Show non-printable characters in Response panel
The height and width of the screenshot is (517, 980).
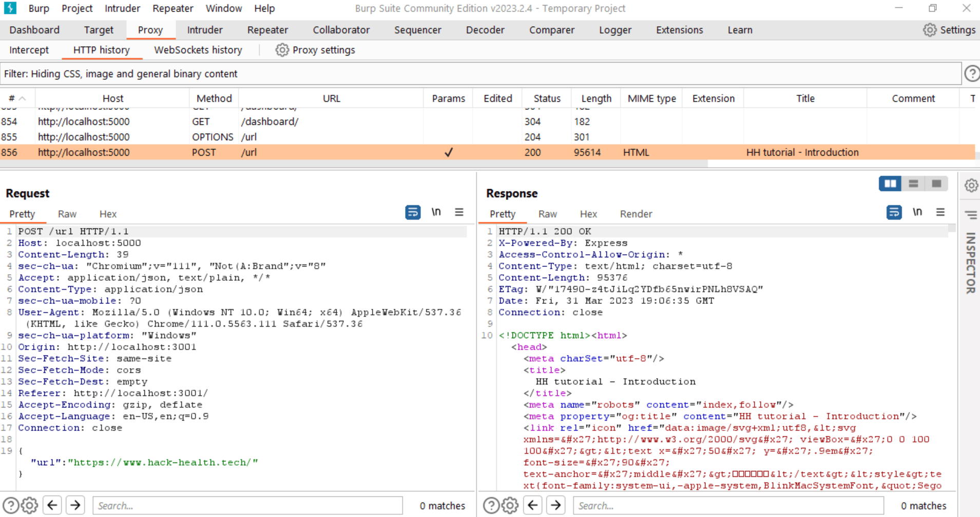tap(917, 213)
